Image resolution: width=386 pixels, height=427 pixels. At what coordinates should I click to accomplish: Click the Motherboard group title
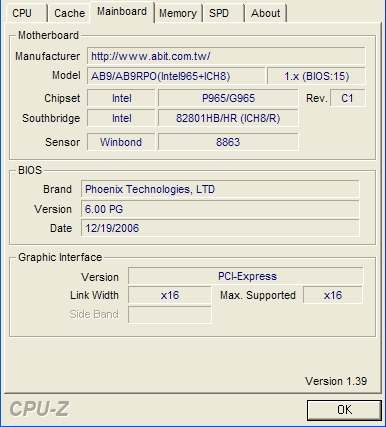(x=48, y=35)
